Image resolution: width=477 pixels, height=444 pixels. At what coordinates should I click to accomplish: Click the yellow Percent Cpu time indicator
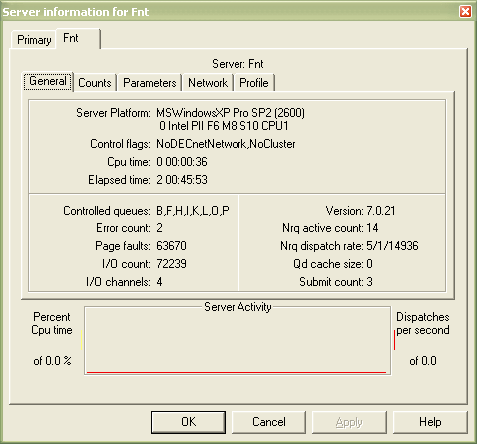[81, 340]
